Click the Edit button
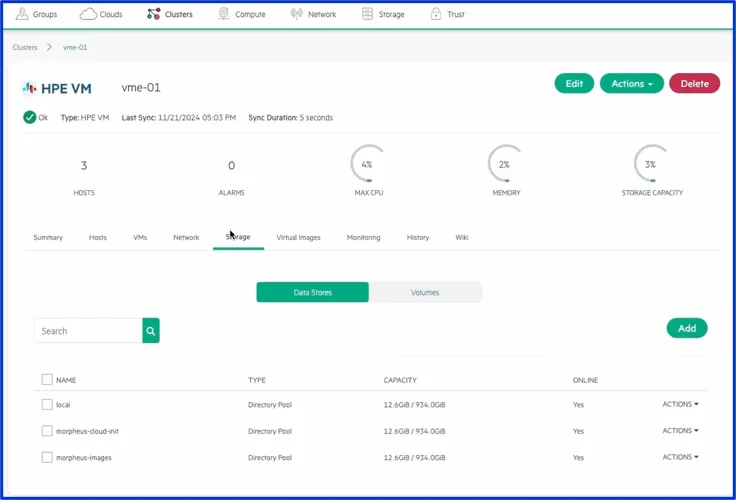 coord(574,84)
